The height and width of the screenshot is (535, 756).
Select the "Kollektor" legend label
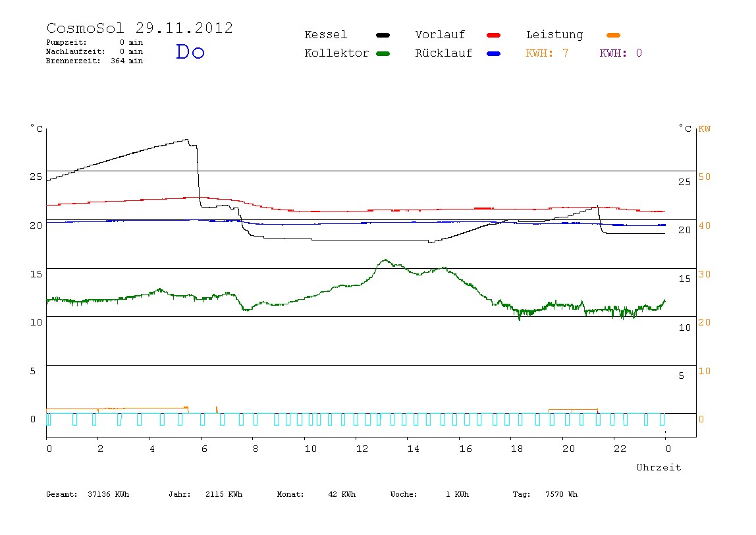[x=337, y=53]
